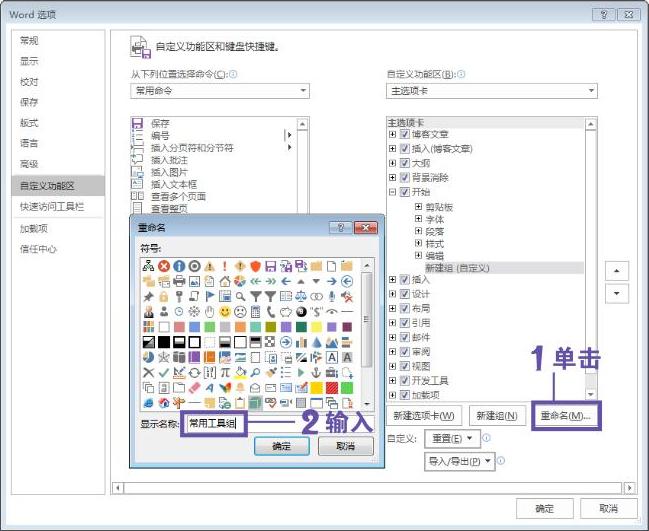Pick the pi symbol
649x531 pixels.
click(225, 372)
